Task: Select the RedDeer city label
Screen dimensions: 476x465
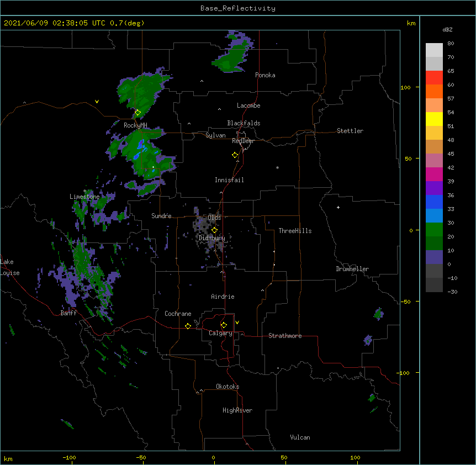Action: pos(244,141)
